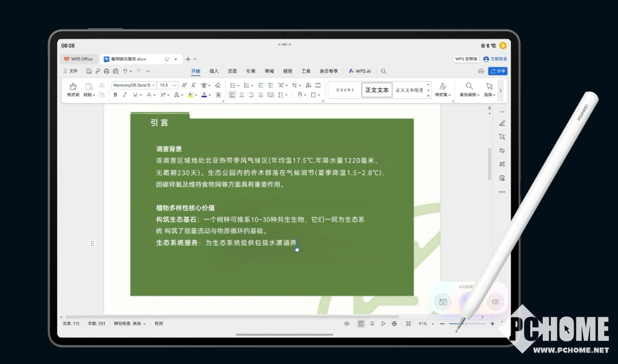618x364 pixels.
Task: Click the 立即登录 login link
Action: [495, 59]
